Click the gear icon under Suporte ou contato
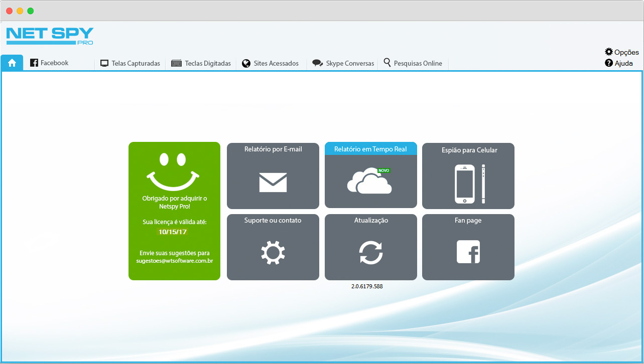 pos(273,253)
